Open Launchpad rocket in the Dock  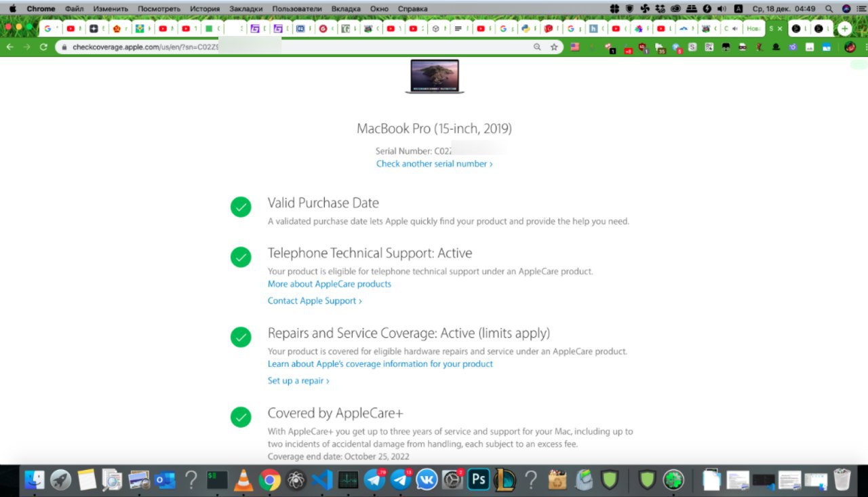point(61,480)
